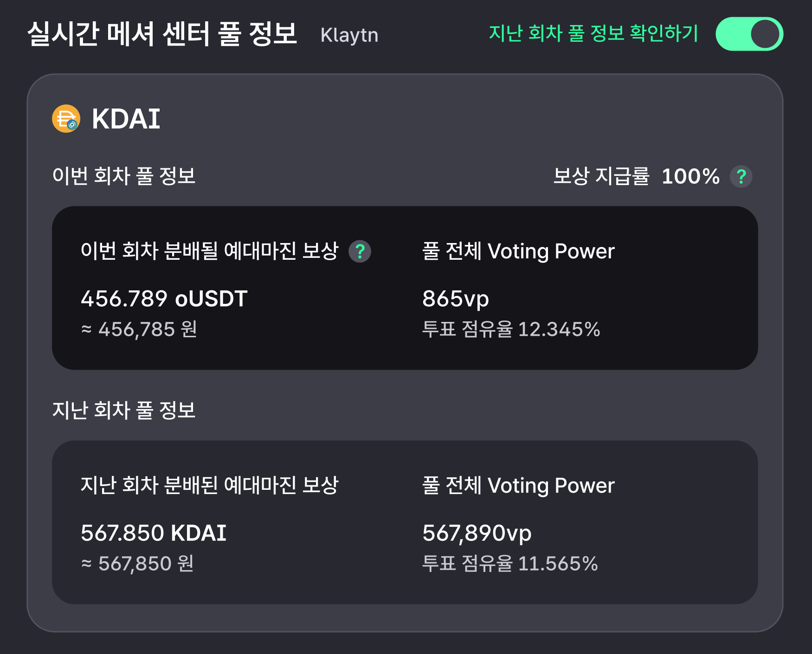Click the ≈ 567,850 원 converted value
Image resolution: width=812 pixels, height=654 pixels.
coord(137,564)
